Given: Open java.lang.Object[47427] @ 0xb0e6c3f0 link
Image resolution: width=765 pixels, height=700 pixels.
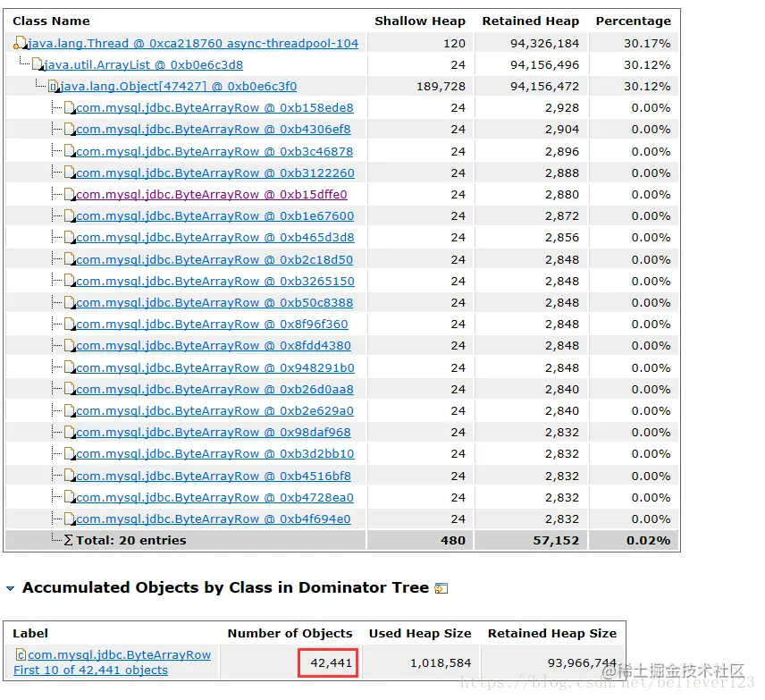Looking at the screenshot, I should (178, 87).
